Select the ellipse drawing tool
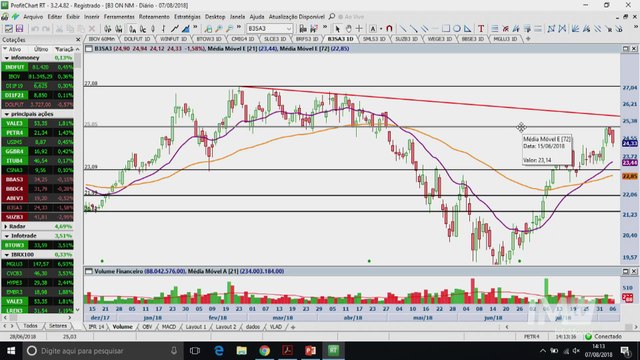 [457, 29]
